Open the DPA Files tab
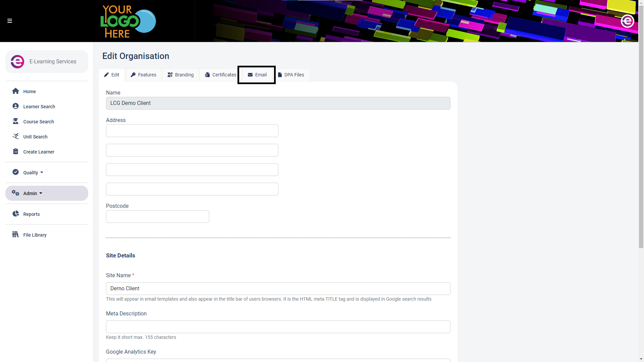The image size is (644, 362). tap(291, 75)
